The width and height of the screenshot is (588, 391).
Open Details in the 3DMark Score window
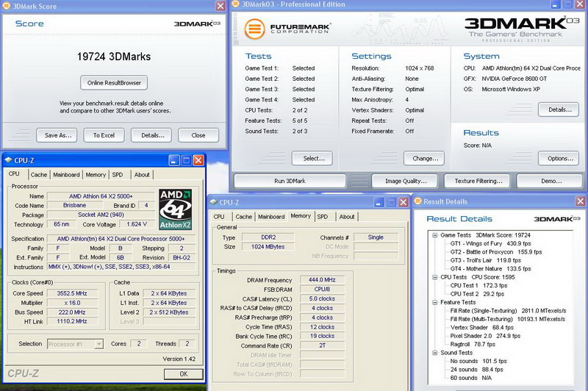(151, 135)
